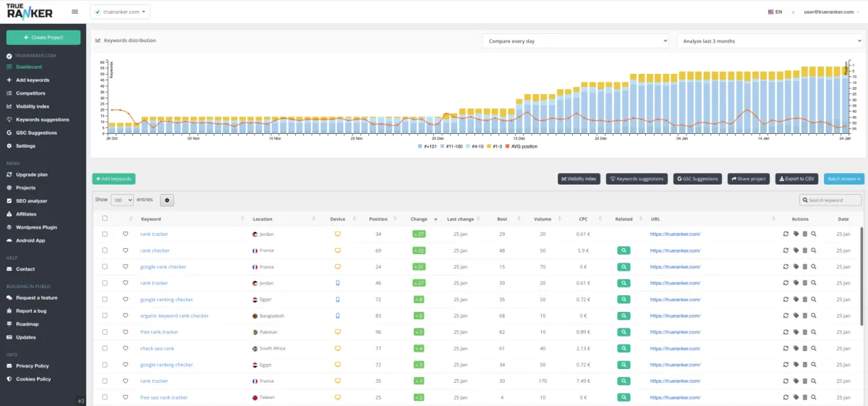Tag the organic keyword rank checker row
This screenshot has height=406, width=868.
point(795,316)
